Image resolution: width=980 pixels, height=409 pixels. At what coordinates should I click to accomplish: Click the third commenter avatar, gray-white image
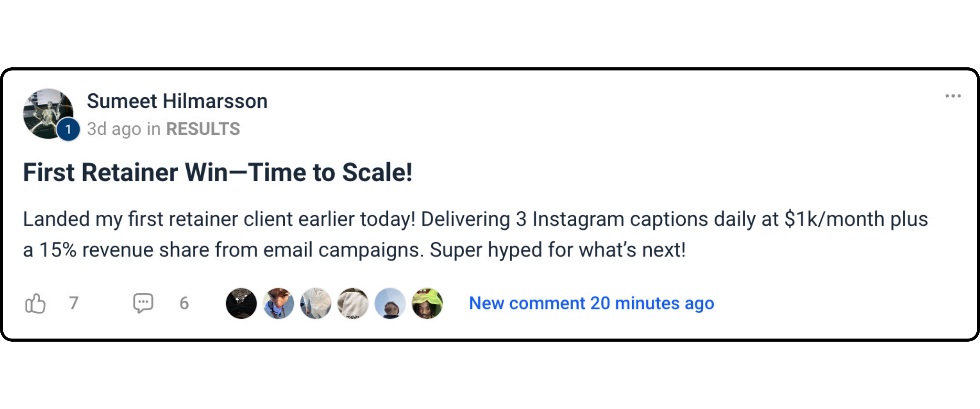coord(316,304)
